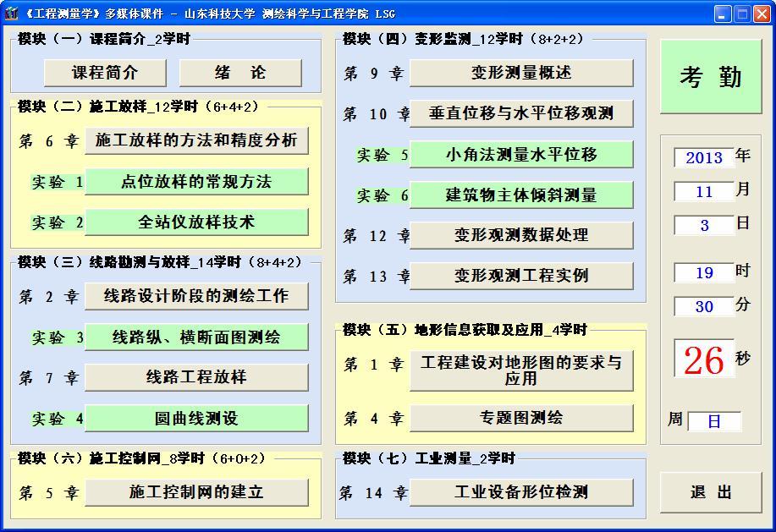The width and height of the screenshot is (776, 532).
Task: Open the 绪论 (Introduction) chapter
Action: click(x=241, y=73)
